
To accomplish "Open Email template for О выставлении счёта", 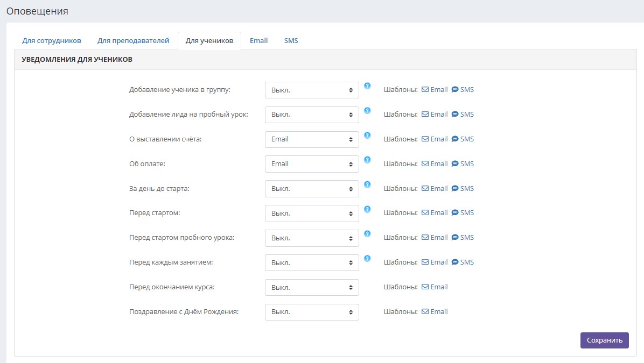I will pyautogui.click(x=435, y=139).
